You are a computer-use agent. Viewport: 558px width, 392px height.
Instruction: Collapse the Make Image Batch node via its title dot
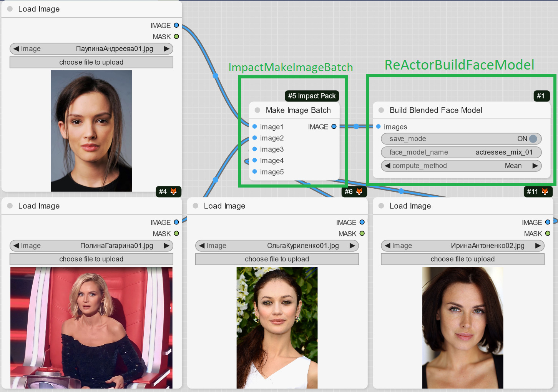click(x=257, y=110)
